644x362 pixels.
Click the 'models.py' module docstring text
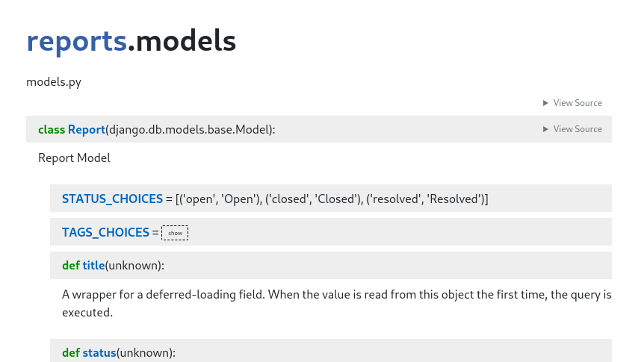[54, 82]
